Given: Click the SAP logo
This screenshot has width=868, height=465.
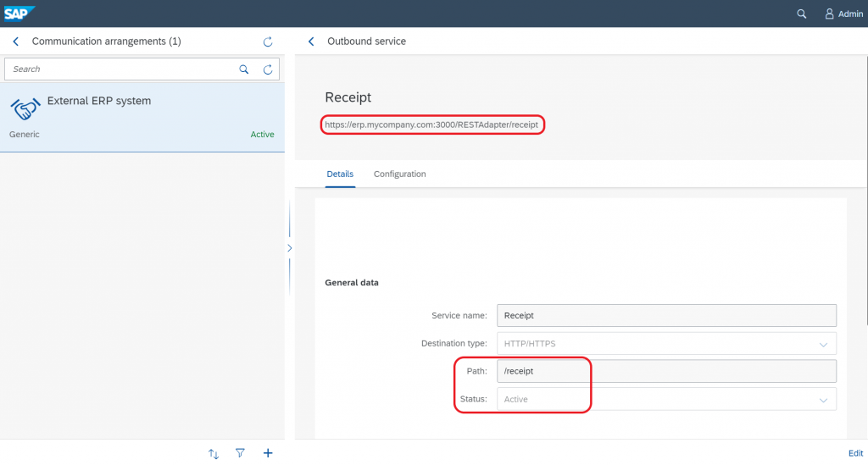Looking at the screenshot, I should (19, 14).
